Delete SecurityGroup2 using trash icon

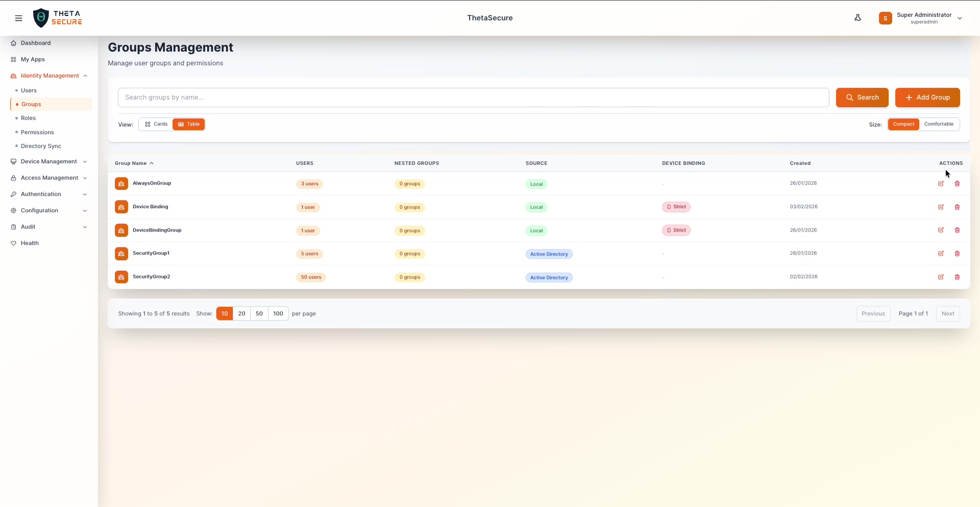coord(957,277)
